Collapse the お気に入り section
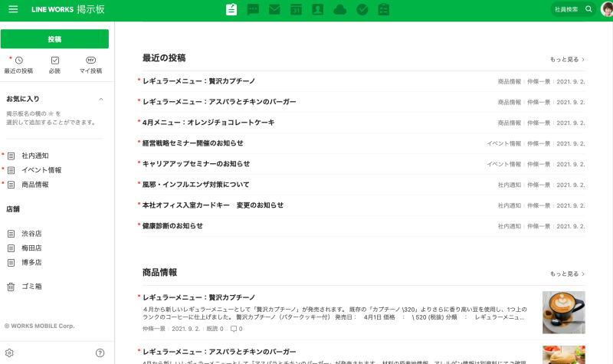Viewport: 613px width, 364px height. (100, 99)
